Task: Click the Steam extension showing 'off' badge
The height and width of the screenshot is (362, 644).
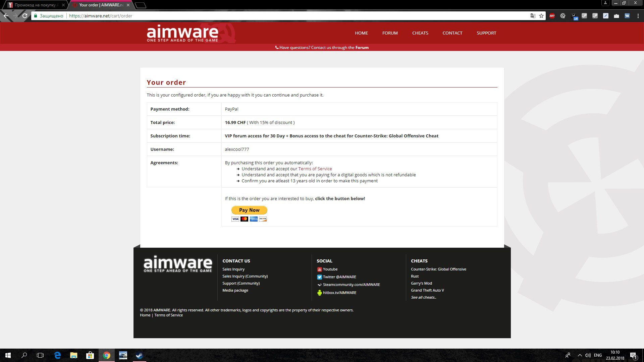Action: (574, 16)
